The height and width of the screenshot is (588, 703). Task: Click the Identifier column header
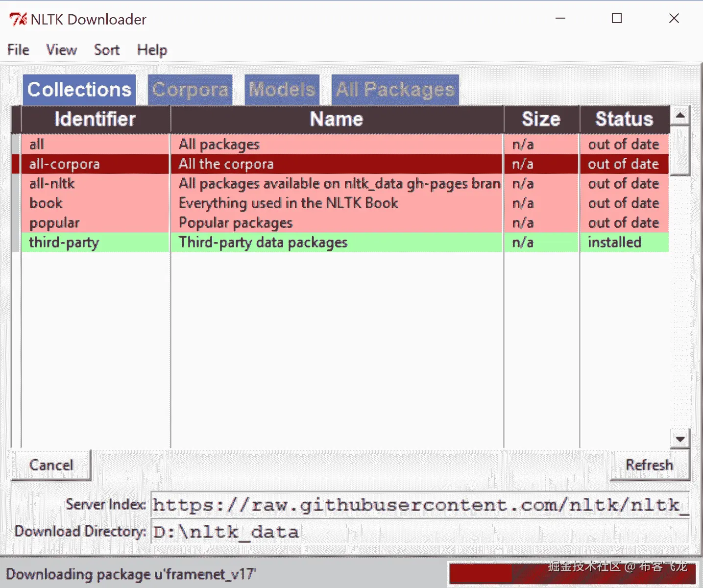[96, 119]
